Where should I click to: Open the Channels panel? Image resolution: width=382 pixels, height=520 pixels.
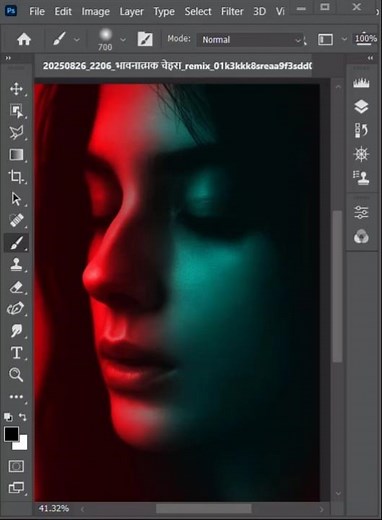[361, 236]
